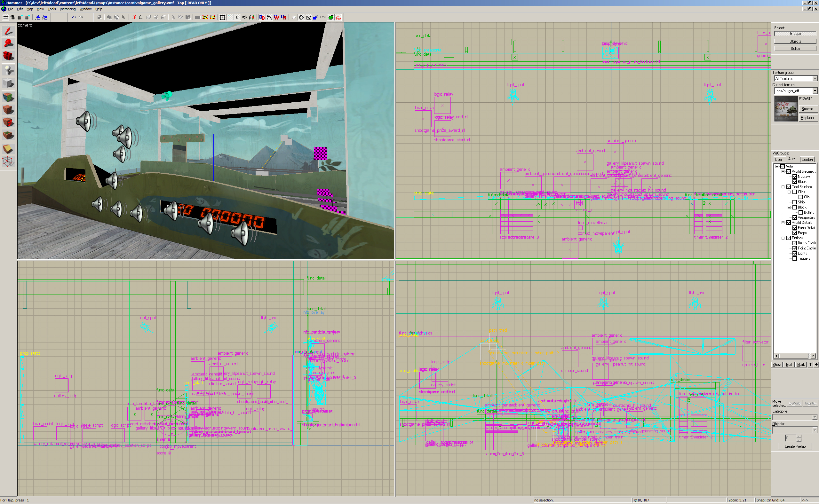Image resolution: width=819 pixels, height=504 pixels.
Task: Click the visgroups Show button
Action: click(x=777, y=365)
